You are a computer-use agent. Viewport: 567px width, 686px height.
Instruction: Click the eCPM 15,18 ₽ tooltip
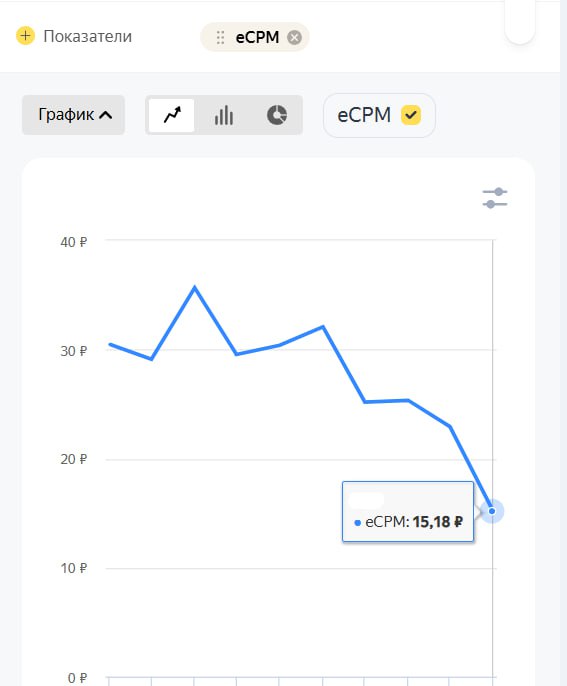(x=408, y=511)
